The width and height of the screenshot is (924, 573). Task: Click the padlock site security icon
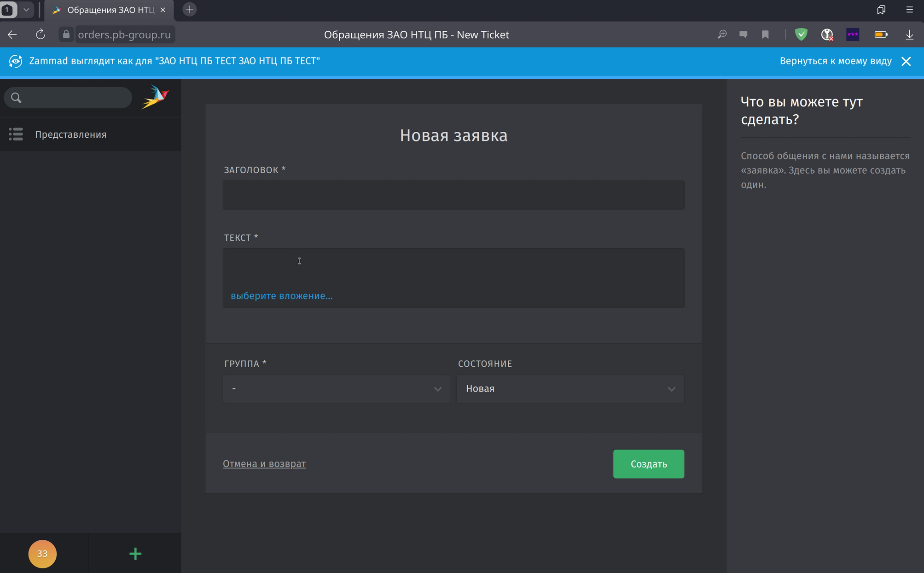[66, 35]
